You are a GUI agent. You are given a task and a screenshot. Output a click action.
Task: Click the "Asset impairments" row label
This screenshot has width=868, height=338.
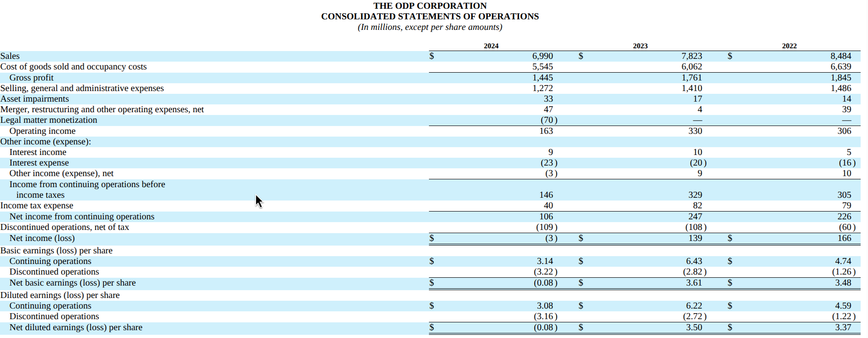(x=34, y=99)
